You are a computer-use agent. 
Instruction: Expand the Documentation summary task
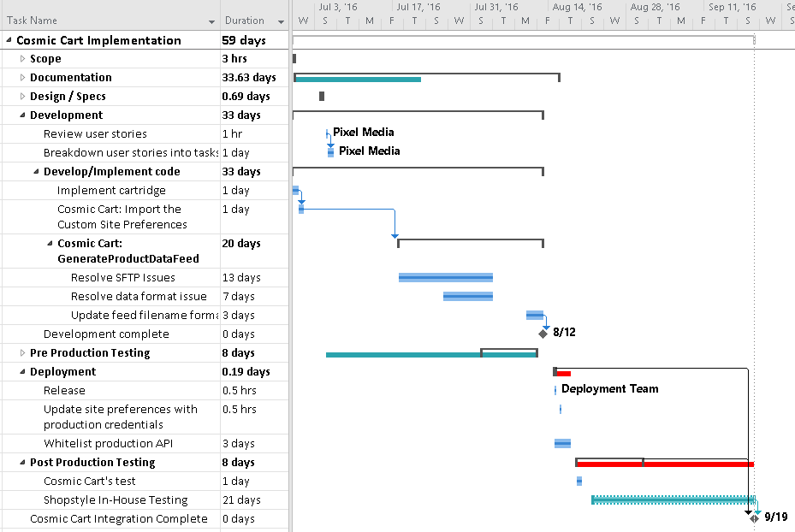click(22, 78)
